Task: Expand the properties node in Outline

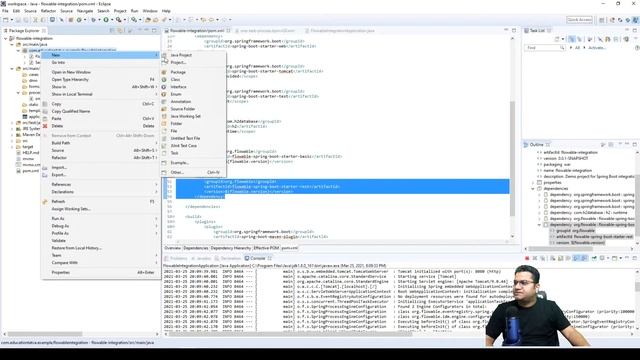Action: point(533,182)
